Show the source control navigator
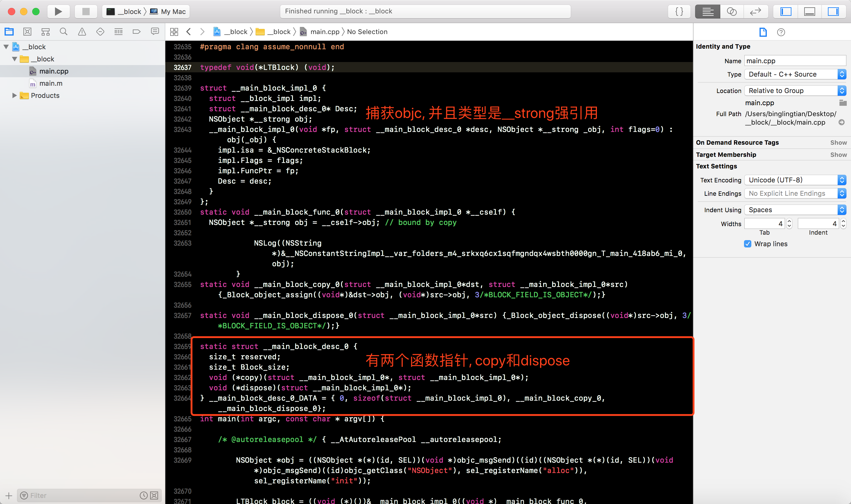This screenshot has height=504, width=851. (x=27, y=32)
